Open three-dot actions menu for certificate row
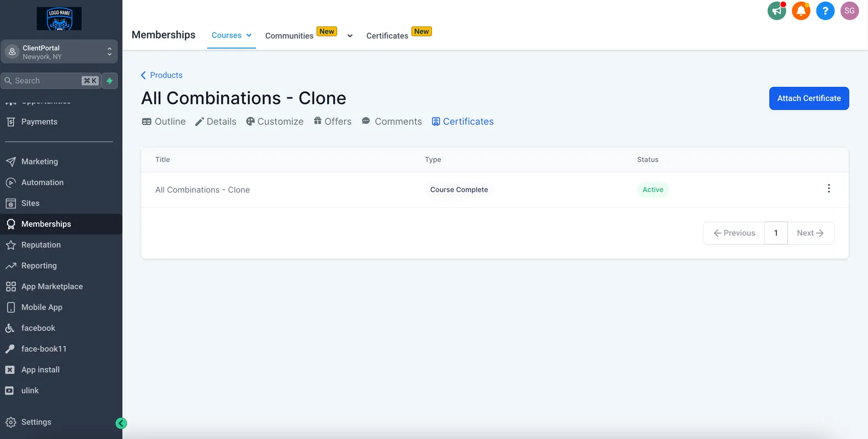The image size is (868, 439). point(828,189)
